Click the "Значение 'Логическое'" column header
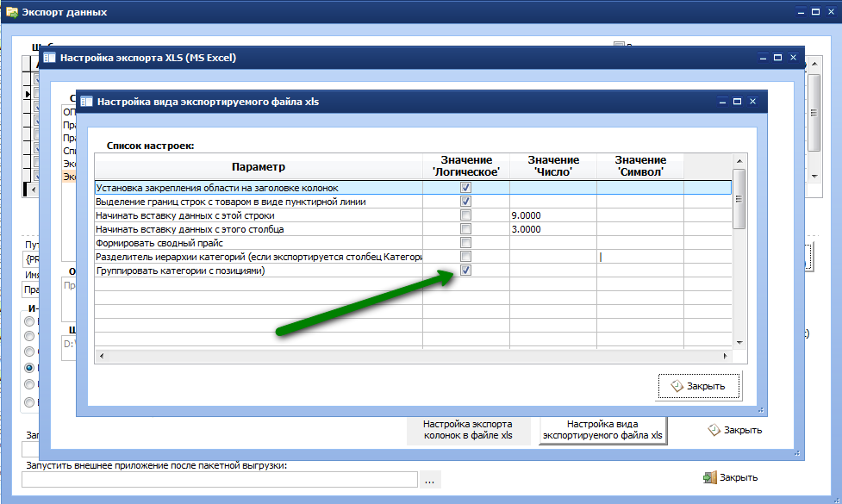 click(466, 167)
